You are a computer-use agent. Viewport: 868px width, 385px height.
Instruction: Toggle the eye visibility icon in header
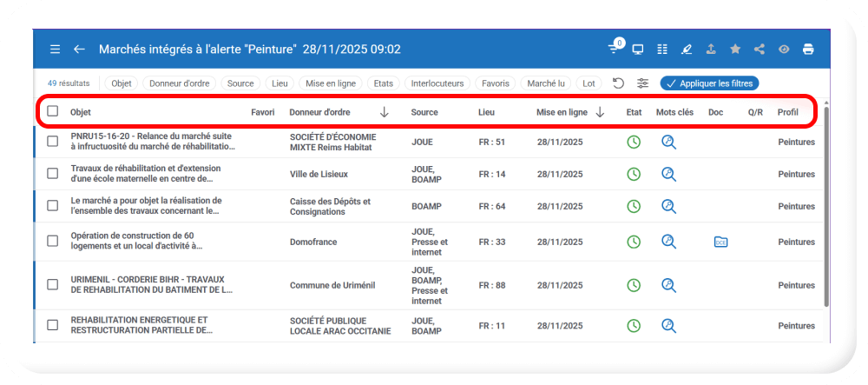(784, 50)
